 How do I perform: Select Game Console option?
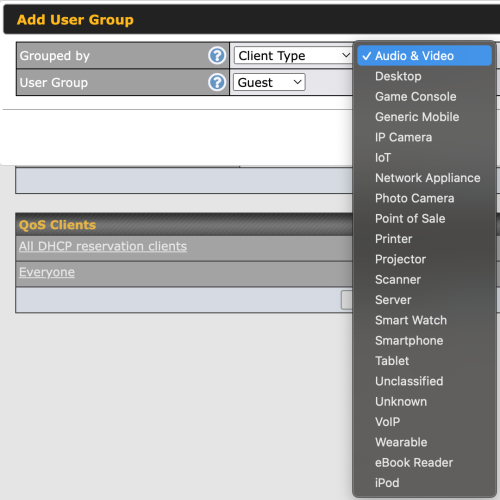tap(424, 97)
